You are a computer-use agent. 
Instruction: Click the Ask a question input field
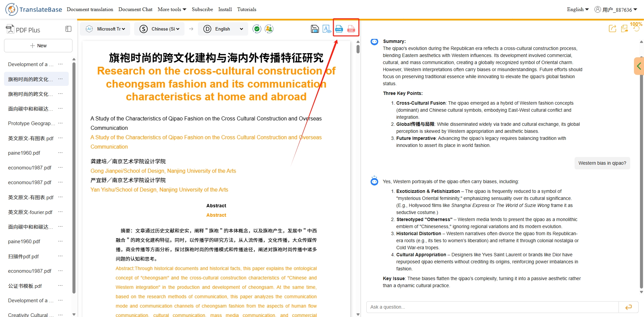[x=492, y=307]
